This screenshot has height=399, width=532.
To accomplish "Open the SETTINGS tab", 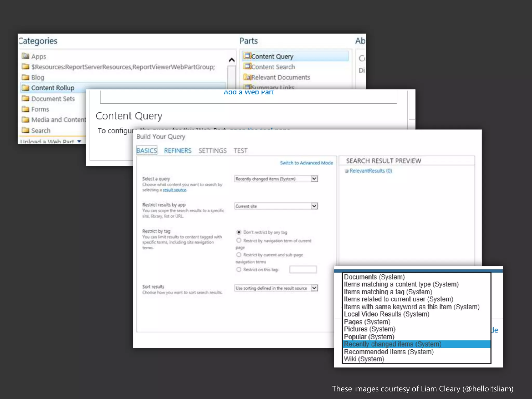I will click(212, 151).
